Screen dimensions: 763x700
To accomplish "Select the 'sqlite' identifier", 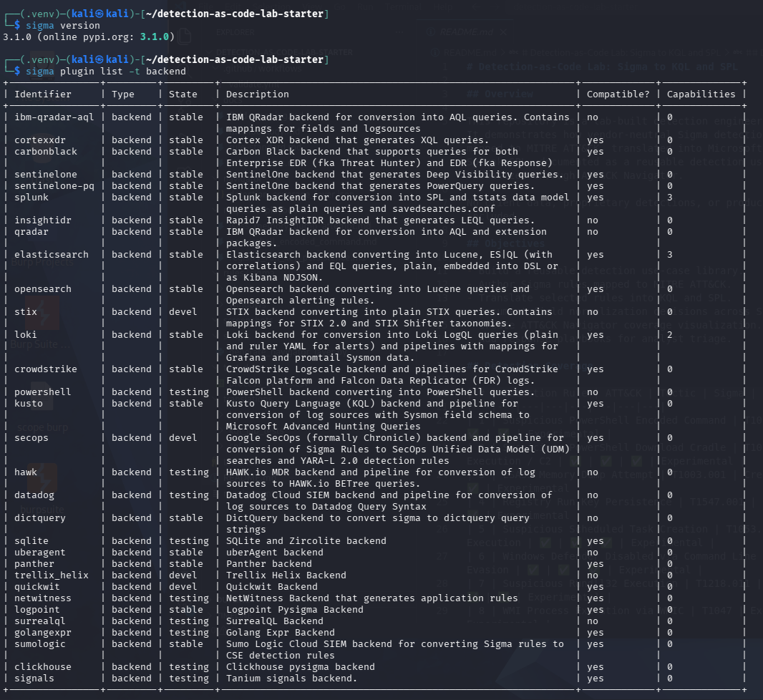I will click(31, 541).
